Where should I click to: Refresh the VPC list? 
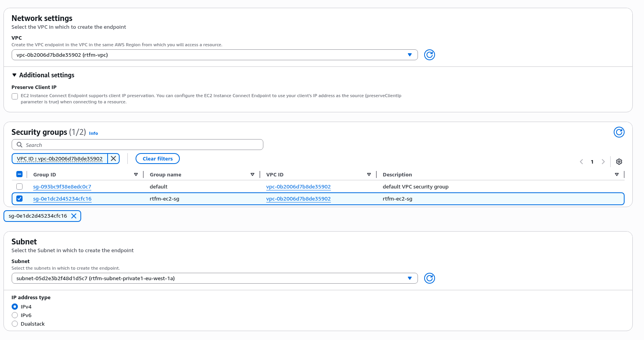pos(429,55)
